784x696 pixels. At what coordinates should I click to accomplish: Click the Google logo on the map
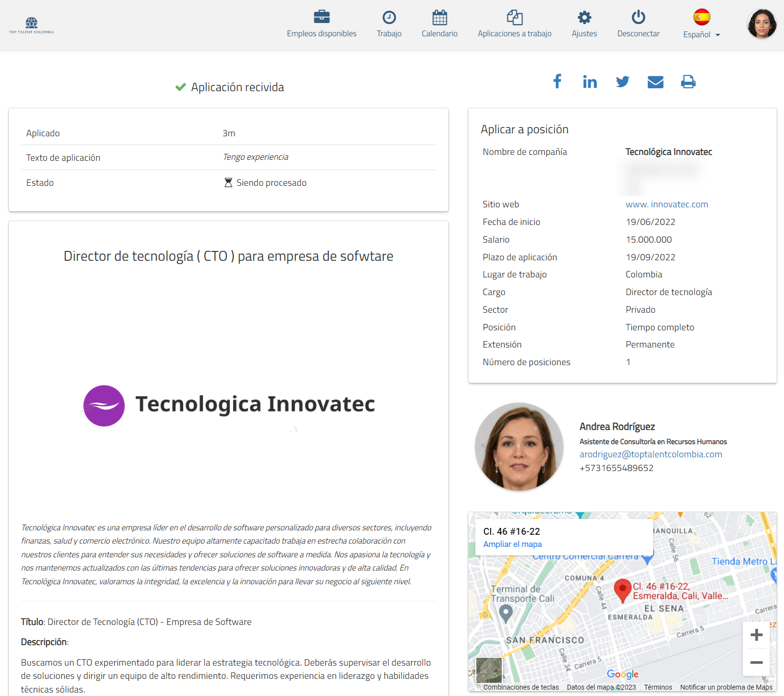tap(623, 674)
